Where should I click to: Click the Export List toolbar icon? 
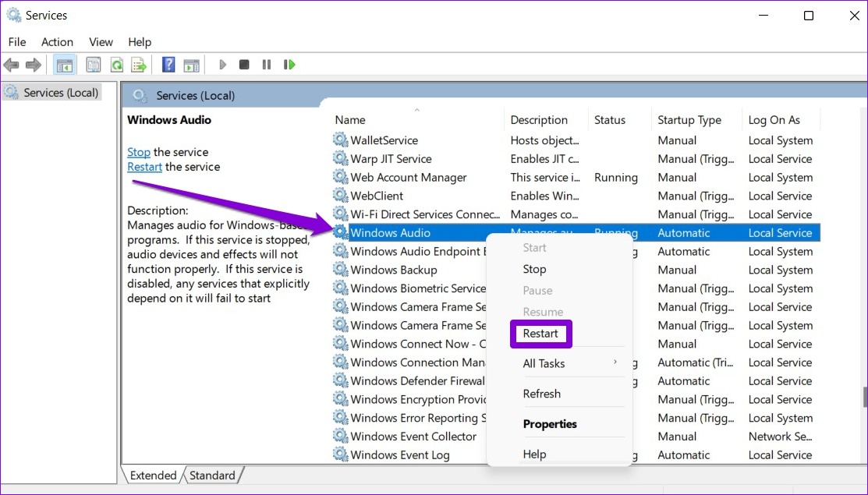pyautogui.click(x=139, y=65)
